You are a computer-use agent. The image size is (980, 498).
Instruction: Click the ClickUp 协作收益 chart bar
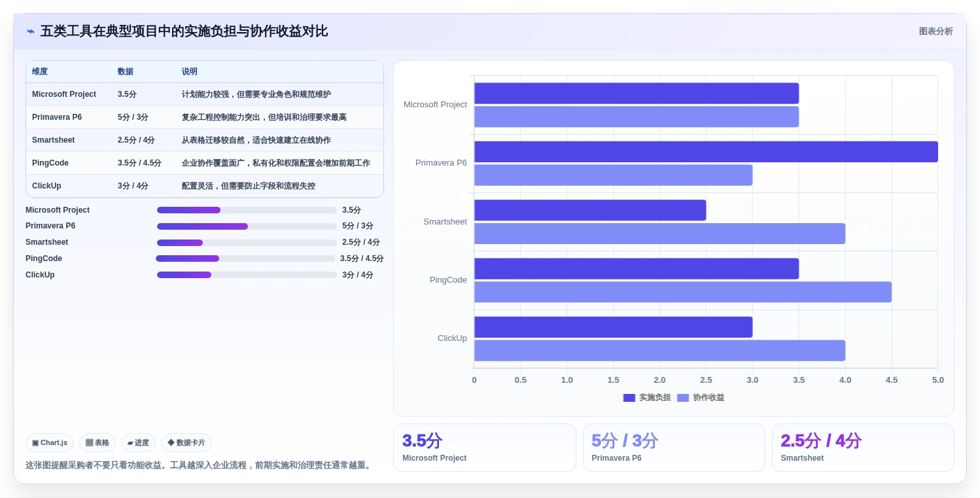coord(659,350)
